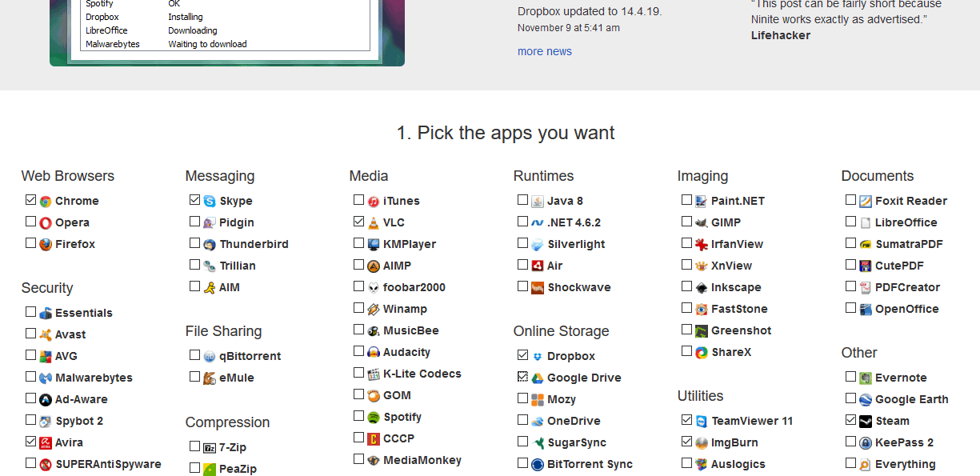Click the Opera icon
The image size is (980, 476).
(x=46, y=223)
